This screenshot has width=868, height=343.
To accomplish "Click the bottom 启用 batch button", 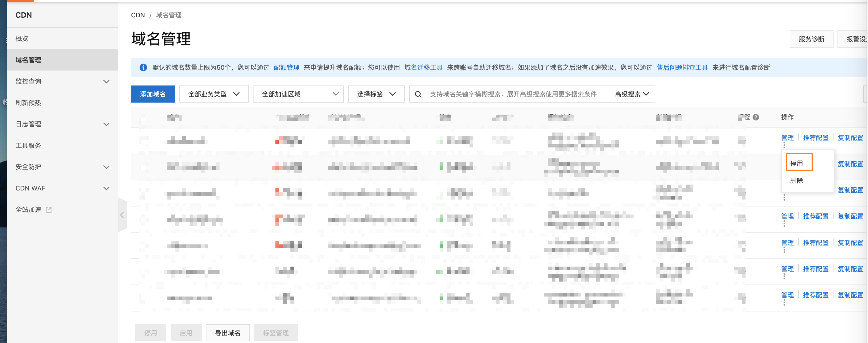I will [186, 333].
